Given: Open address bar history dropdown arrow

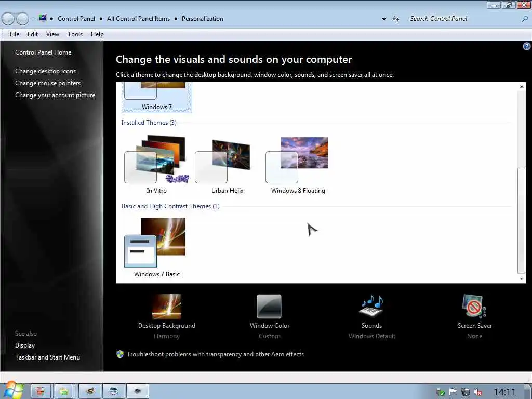Looking at the screenshot, I should [384, 19].
